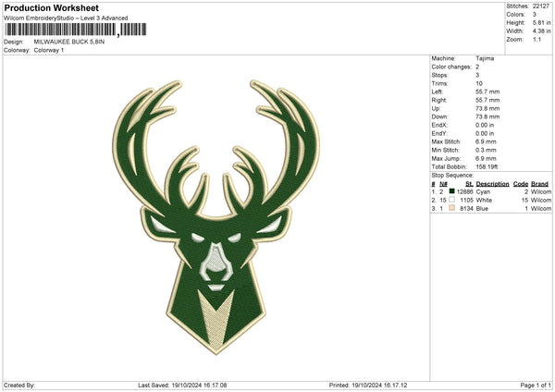The height and width of the screenshot is (392, 555).
Task: Click the Min Stitch value 0.3 mm
Action: coord(486,150)
